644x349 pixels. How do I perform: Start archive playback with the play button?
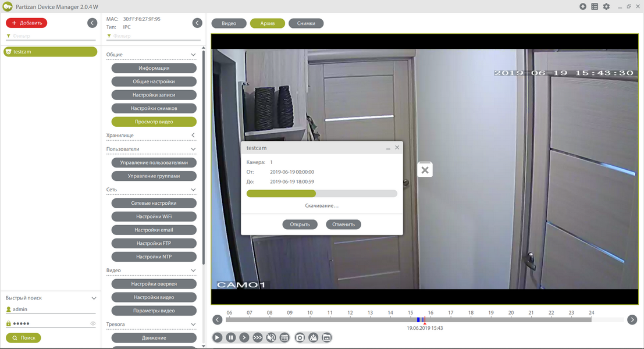[217, 337]
